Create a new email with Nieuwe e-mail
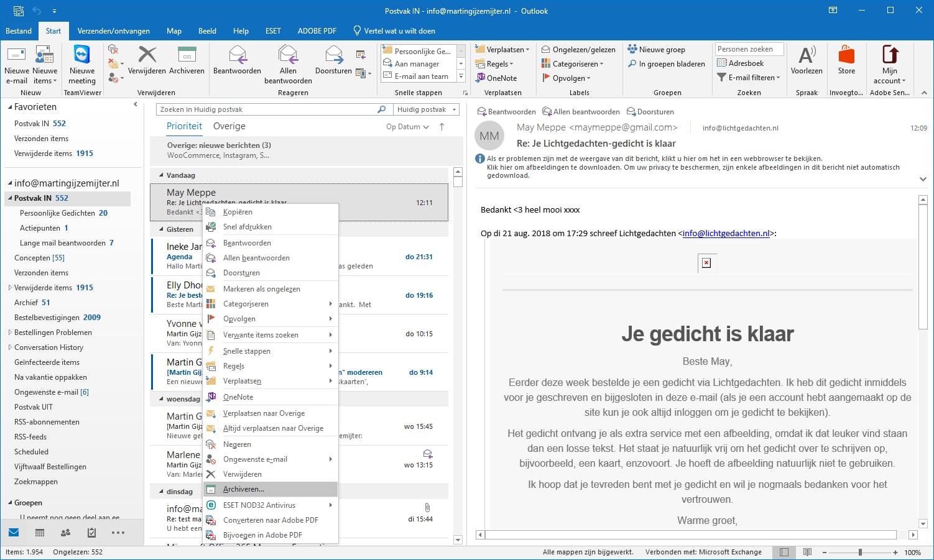Screen dimensions: 934x560 [x=16, y=62]
